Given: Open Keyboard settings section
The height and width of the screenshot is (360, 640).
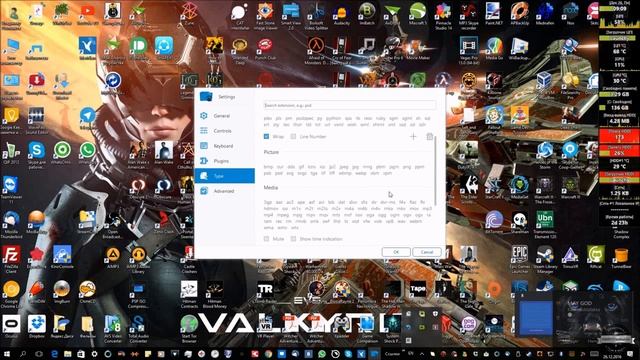Looking at the screenshot, I should pyautogui.click(x=224, y=146).
